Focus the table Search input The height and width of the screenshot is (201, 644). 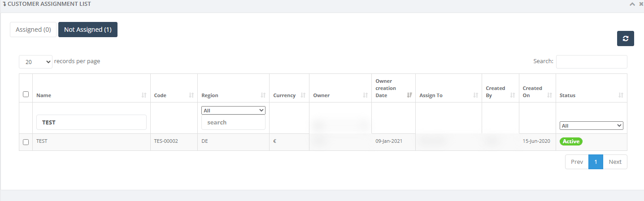point(592,62)
